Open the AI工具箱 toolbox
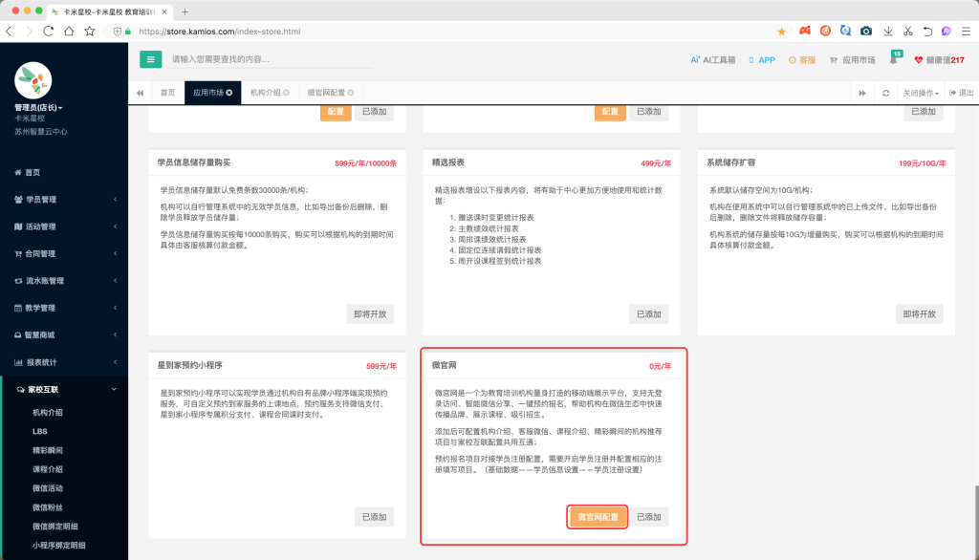 [x=713, y=60]
